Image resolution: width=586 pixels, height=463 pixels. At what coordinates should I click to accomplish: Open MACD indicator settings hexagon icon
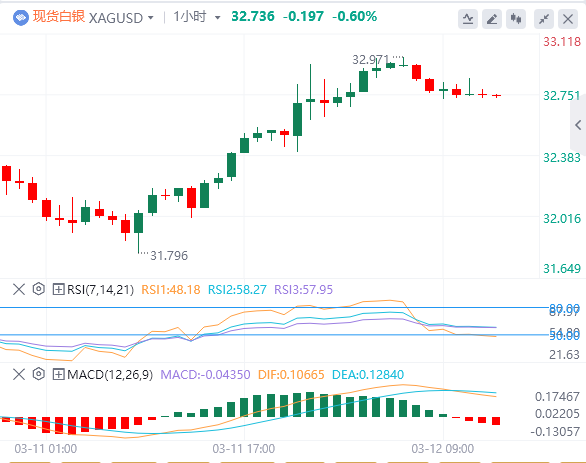click(38, 374)
